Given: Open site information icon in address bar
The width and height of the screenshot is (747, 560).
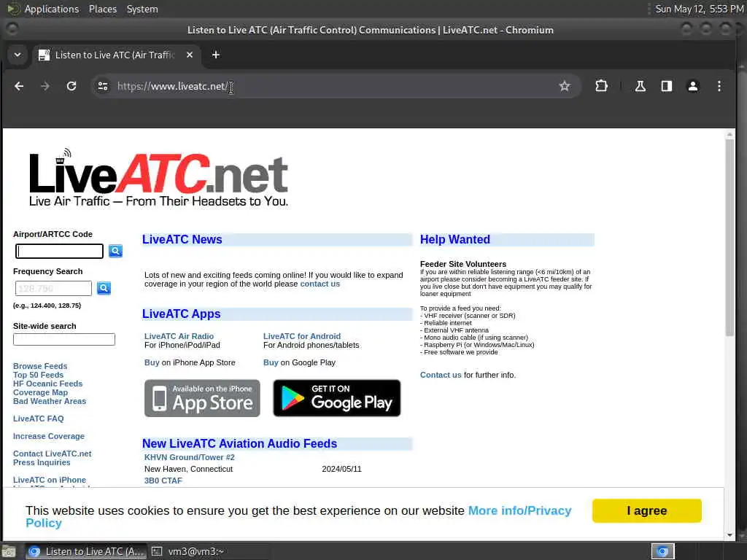Looking at the screenshot, I should tap(102, 86).
